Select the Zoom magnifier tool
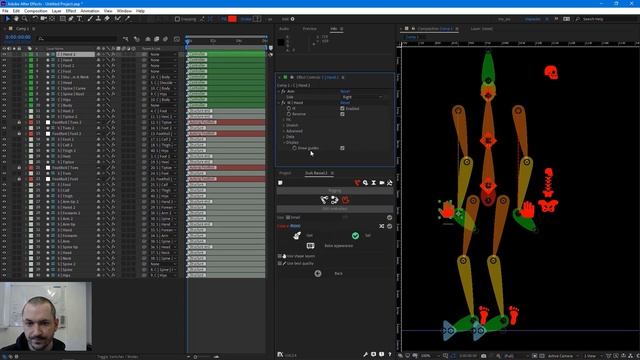640x360 pixels. 24,19
